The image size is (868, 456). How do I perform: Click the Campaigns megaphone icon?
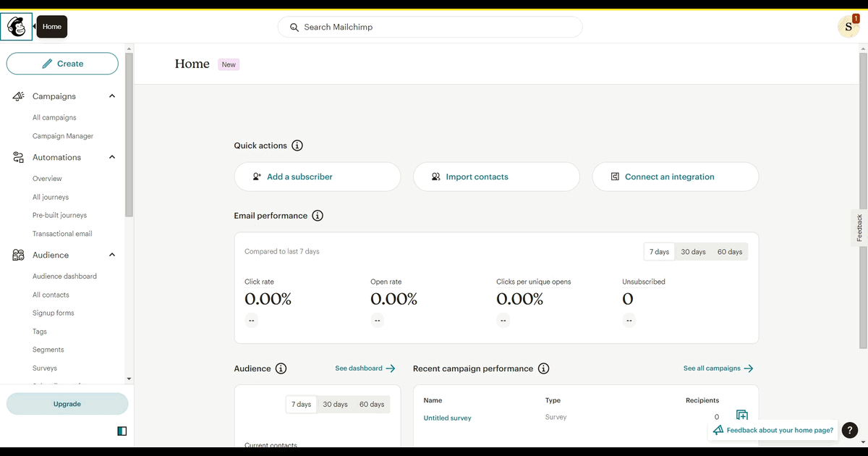pos(19,96)
